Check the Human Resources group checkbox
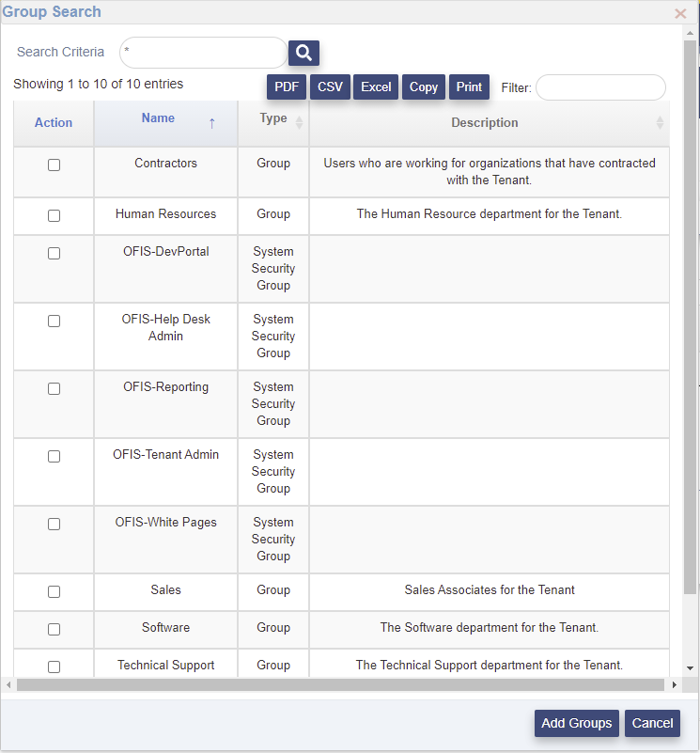This screenshot has width=700, height=753. click(x=54, y=215)
